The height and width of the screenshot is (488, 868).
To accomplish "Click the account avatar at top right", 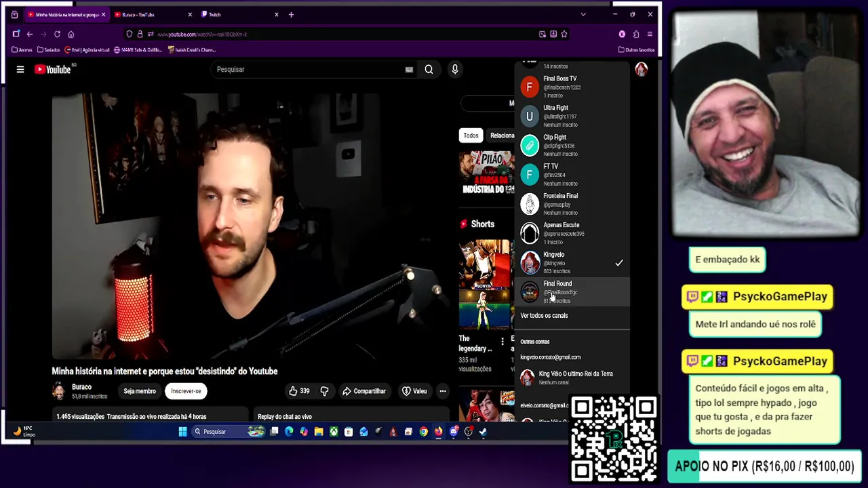I will 641,69.
